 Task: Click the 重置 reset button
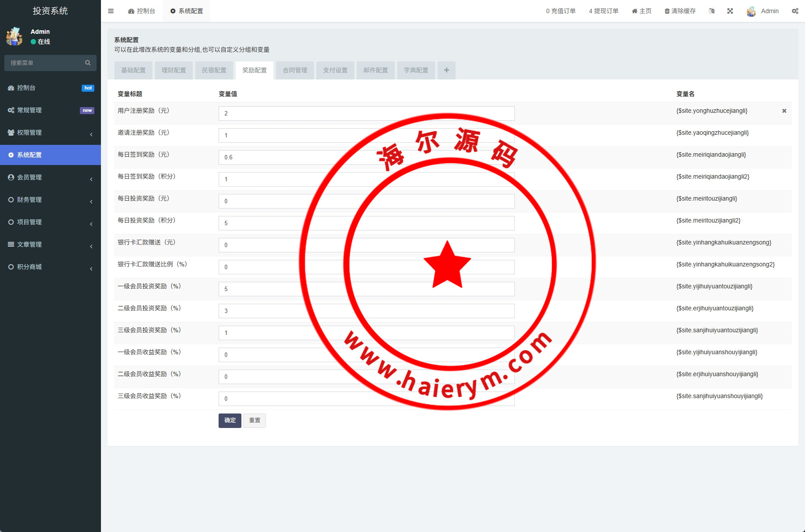point(255,421)
